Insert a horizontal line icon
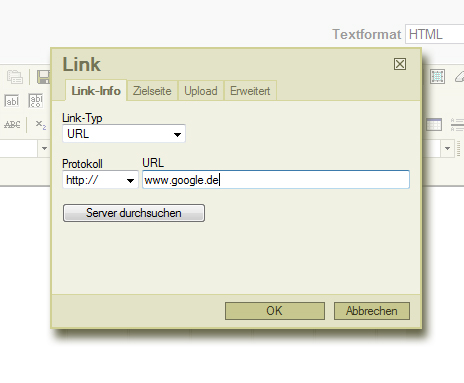 click(x=457, y=125)
